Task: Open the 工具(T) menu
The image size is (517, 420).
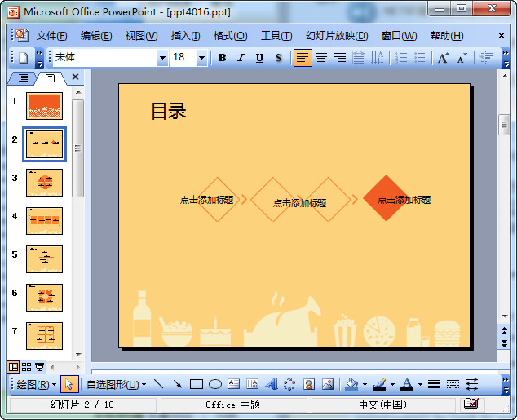Action: [x=276, y=36]
